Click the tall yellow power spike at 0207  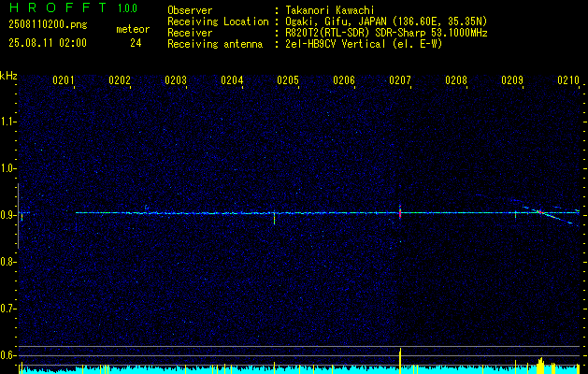(x=400, y=361)
